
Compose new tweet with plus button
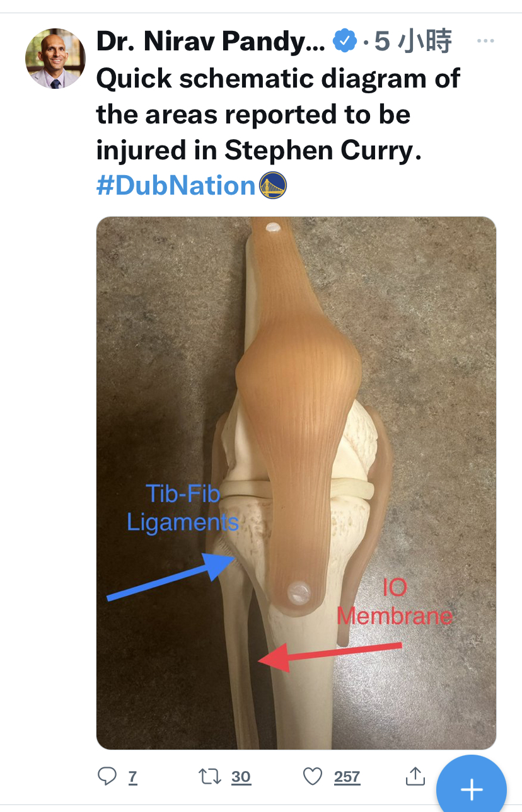point(472,788)
